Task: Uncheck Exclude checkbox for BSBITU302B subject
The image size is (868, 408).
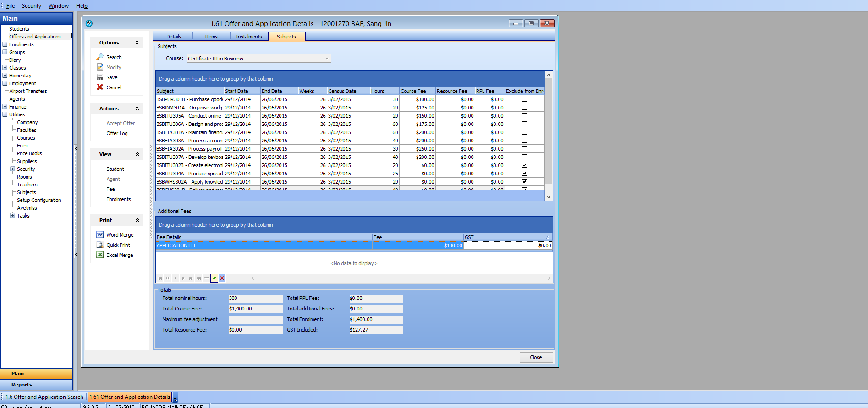Action: (x=524, y=165)
